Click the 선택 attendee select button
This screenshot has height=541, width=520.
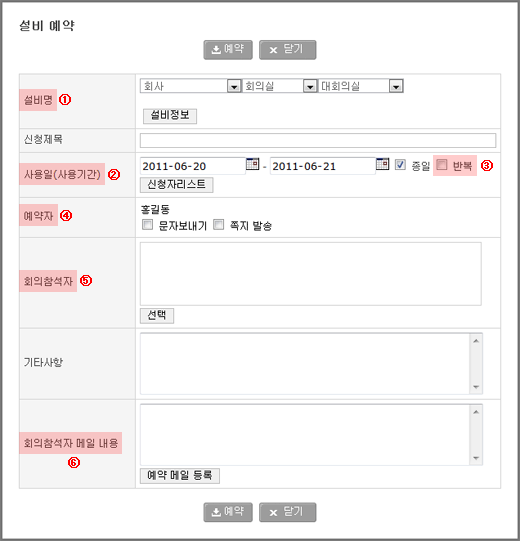[x=157, y=316]
